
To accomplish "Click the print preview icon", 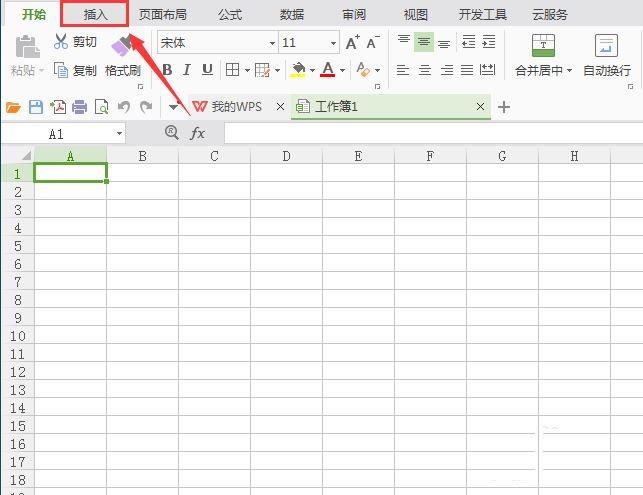I will (101, 107).
